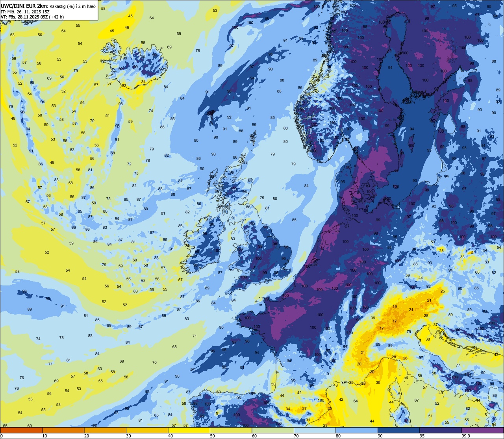Click the 95–99.9% navy legend swatch
This screenshot has width=504, height=439.
click(441, 430)
